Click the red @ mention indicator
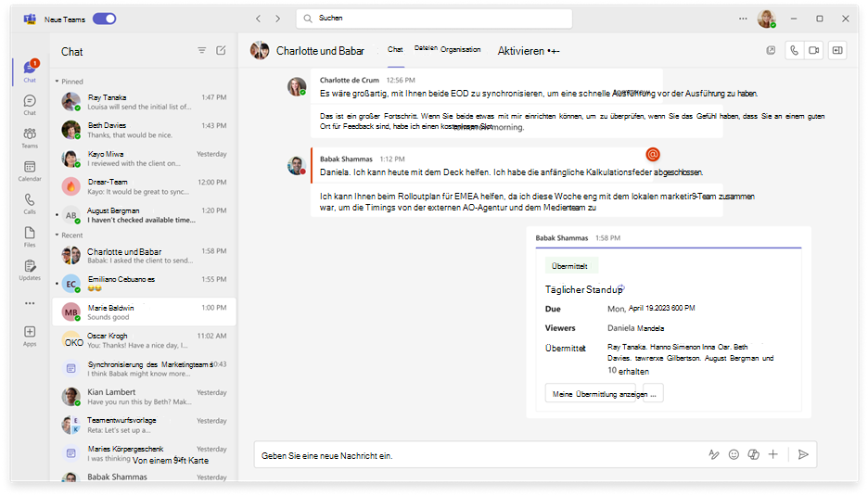868x496 pixels. click(x=653, y=155)
